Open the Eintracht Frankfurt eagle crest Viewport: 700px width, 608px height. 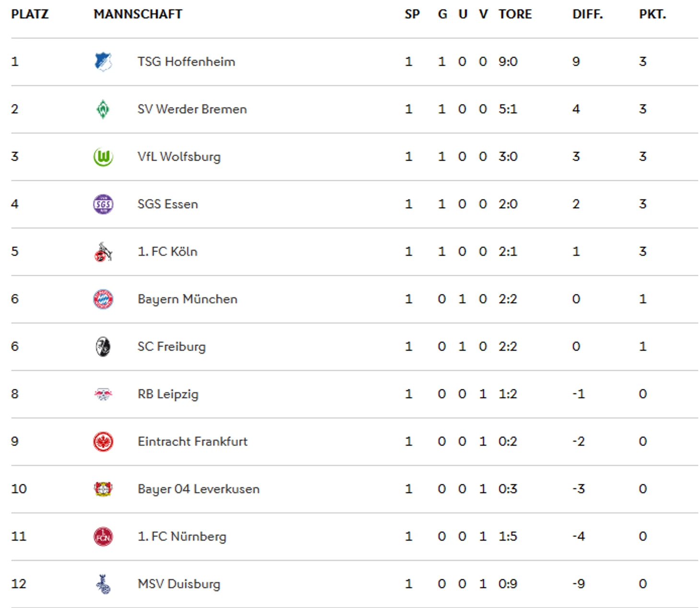click(103, 442)
